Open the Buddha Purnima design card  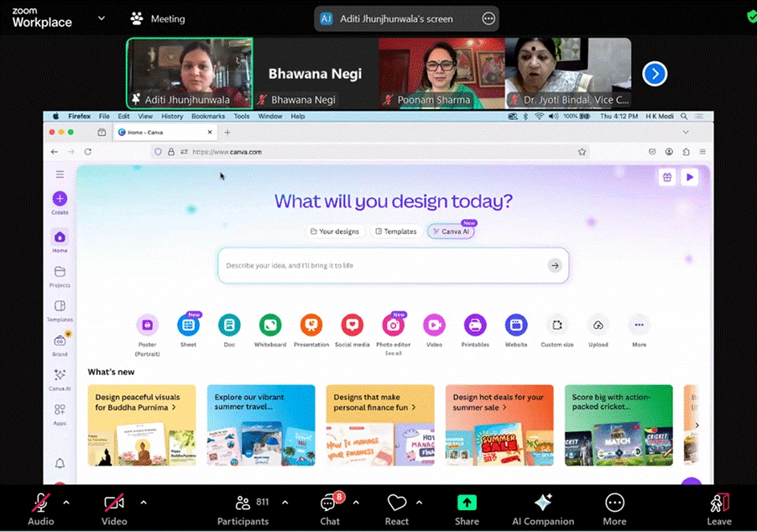click(x=142, y=425)
